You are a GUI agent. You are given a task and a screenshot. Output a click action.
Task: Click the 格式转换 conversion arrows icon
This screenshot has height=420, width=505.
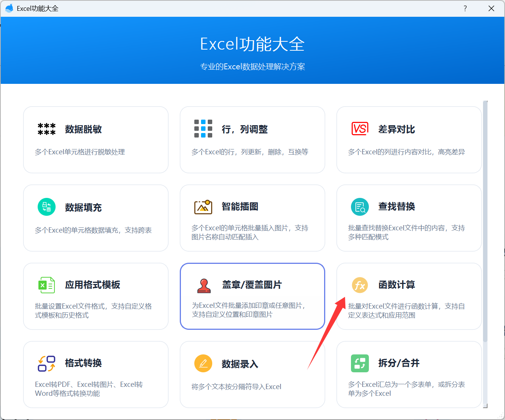tap(47, 363)
